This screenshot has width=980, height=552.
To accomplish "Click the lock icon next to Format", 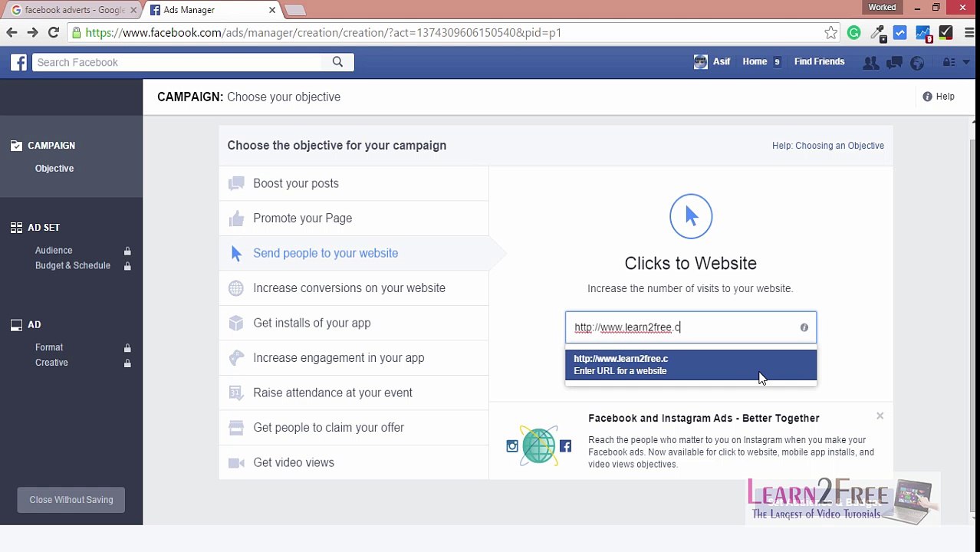I will (127, 348).
